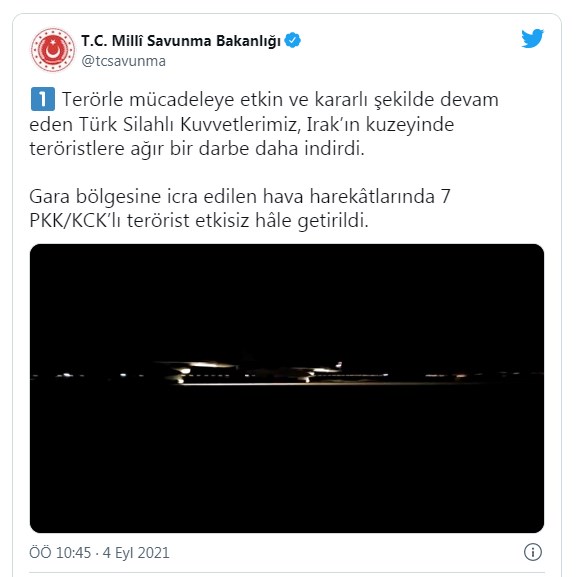Click the black upper area of the video

287,299
